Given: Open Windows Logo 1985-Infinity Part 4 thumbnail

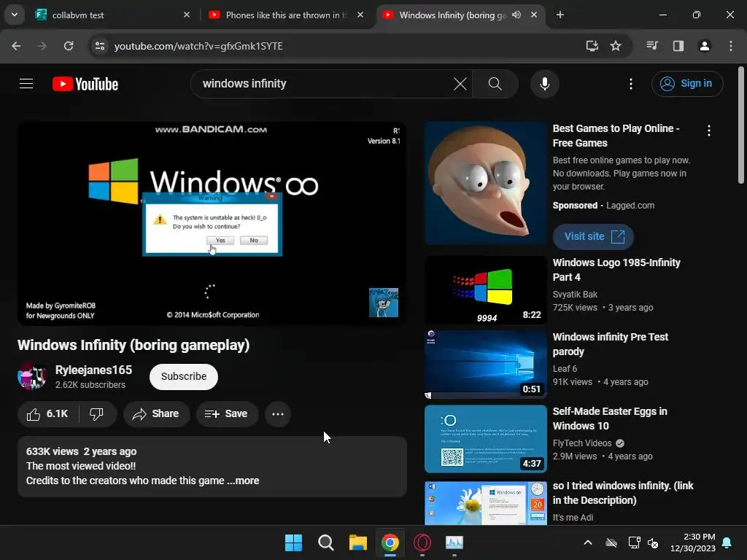Looking at the screenshot, I should point(485,290).
